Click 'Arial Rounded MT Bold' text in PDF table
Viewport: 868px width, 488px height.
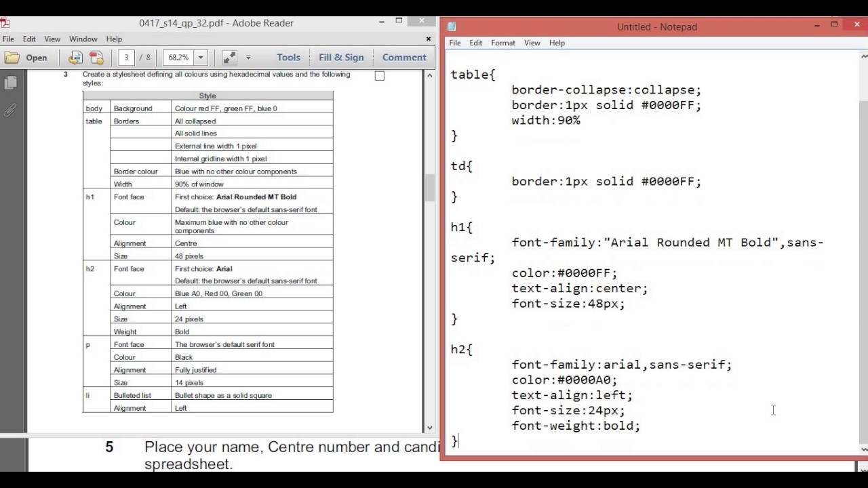(256, 197)
